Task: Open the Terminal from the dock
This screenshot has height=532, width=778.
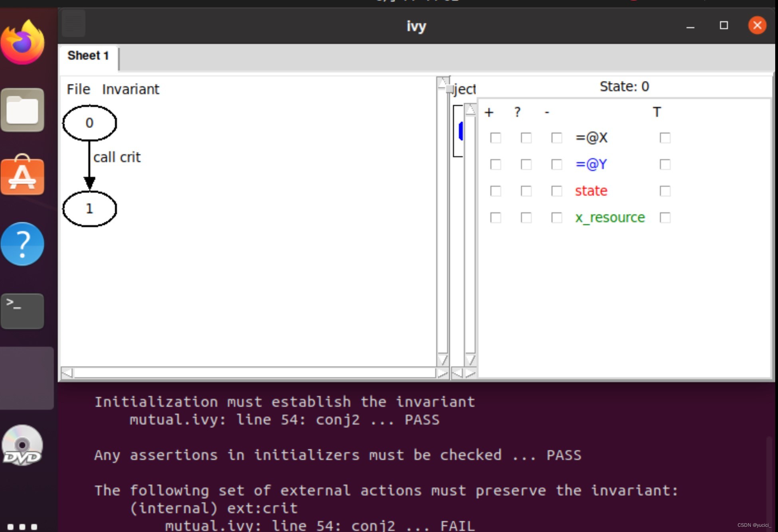Action: click(22, 311)
